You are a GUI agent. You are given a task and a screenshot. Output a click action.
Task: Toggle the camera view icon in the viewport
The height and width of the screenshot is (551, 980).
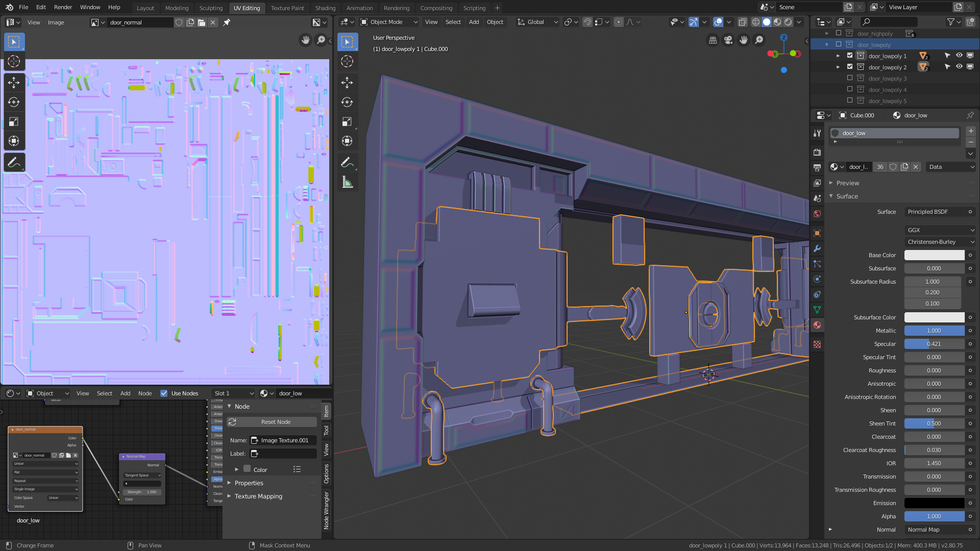click(728, 40)
